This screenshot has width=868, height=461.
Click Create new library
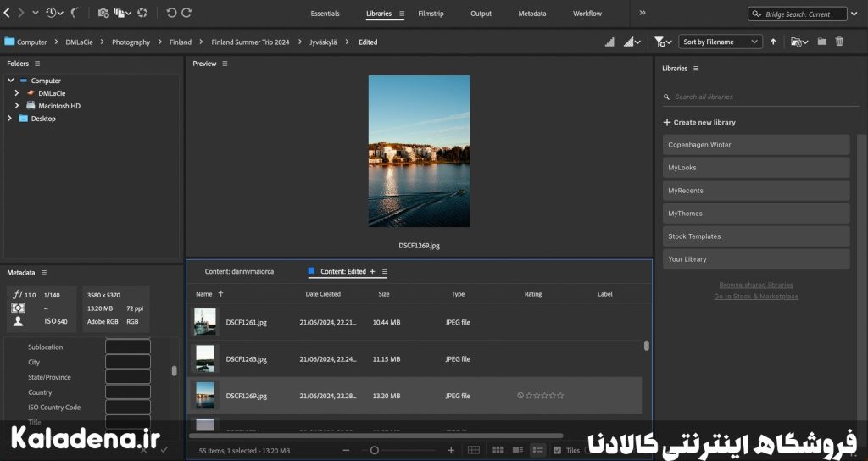pyautogui.click(x=699, y=122)
